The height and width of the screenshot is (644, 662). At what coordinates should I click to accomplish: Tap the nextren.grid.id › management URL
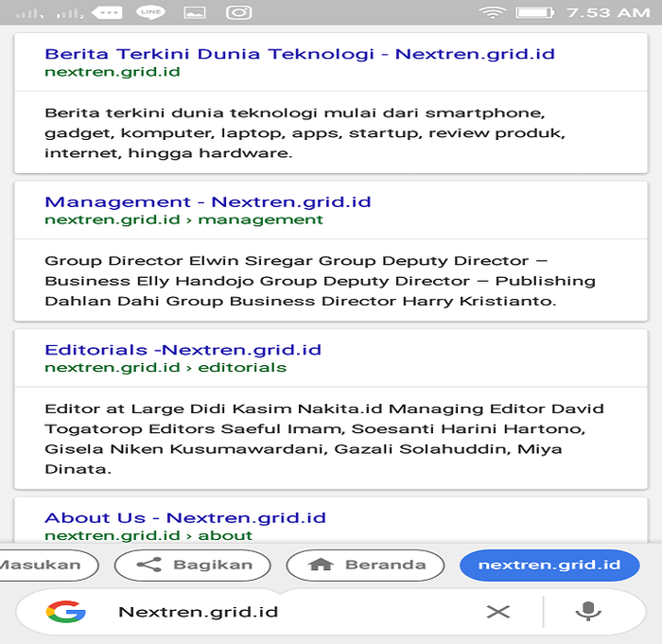183,220
